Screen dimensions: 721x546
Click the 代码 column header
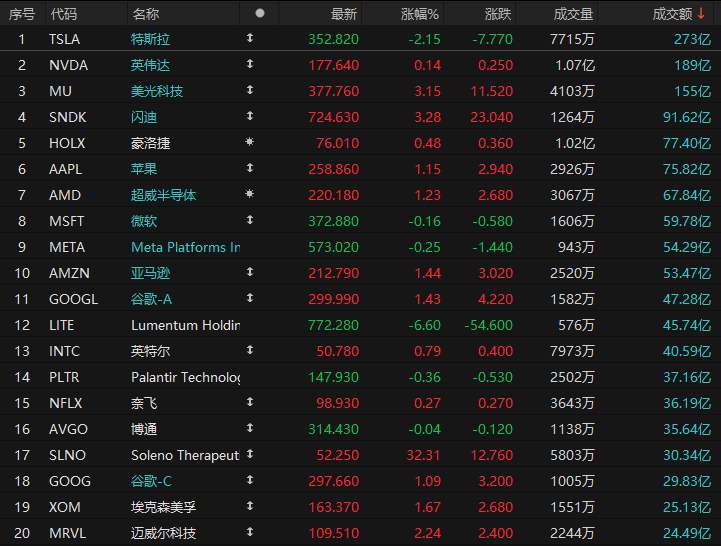click(x=63, y=14)
